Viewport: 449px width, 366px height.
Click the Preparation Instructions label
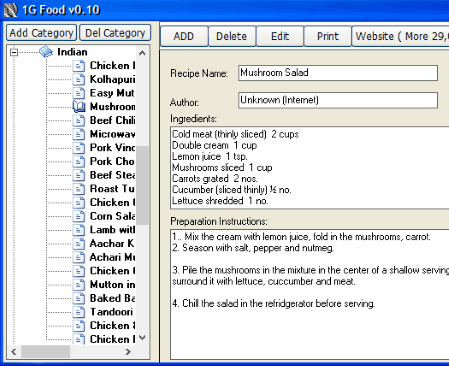coord(219,221)
